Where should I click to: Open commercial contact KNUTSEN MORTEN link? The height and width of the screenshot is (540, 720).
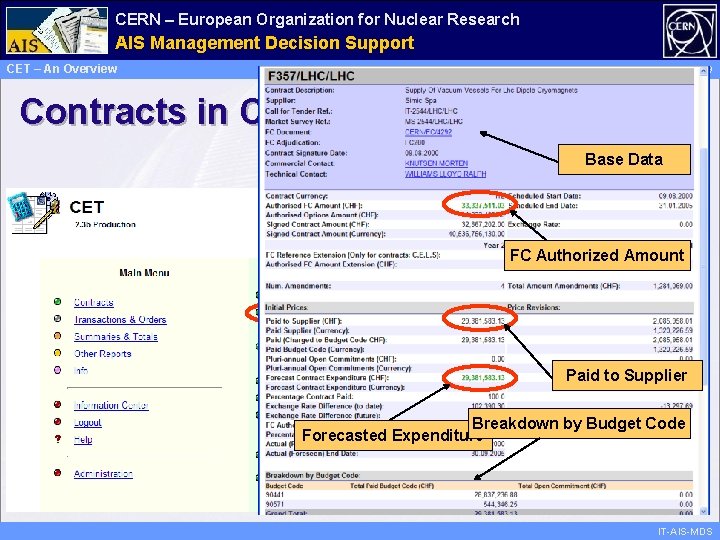coord(436,163)
